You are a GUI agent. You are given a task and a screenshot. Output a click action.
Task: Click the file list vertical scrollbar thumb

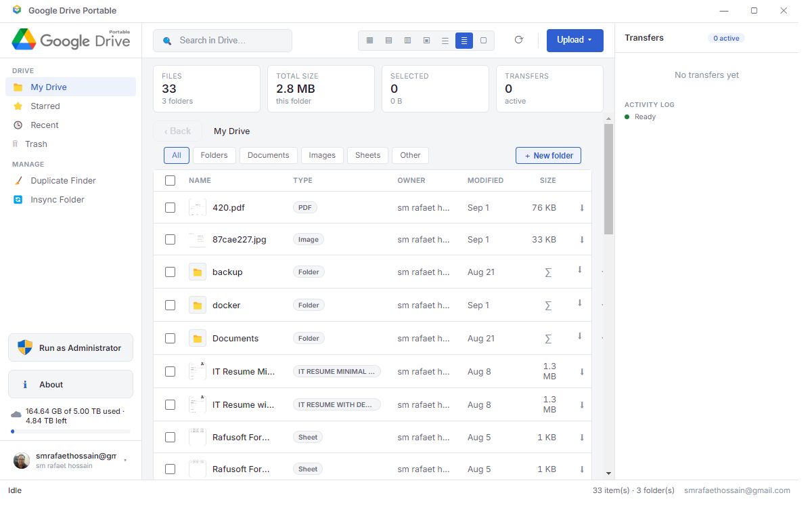click(x=608, y=179)
